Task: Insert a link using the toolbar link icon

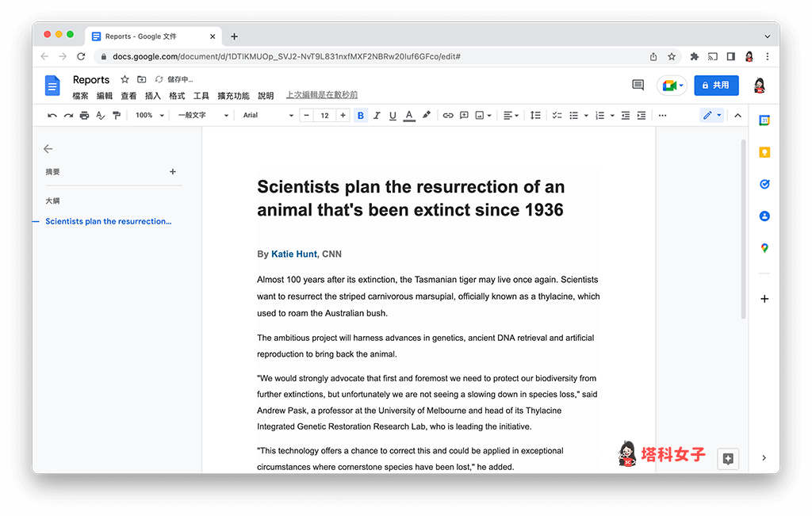Action: click(x=448, y=116)
